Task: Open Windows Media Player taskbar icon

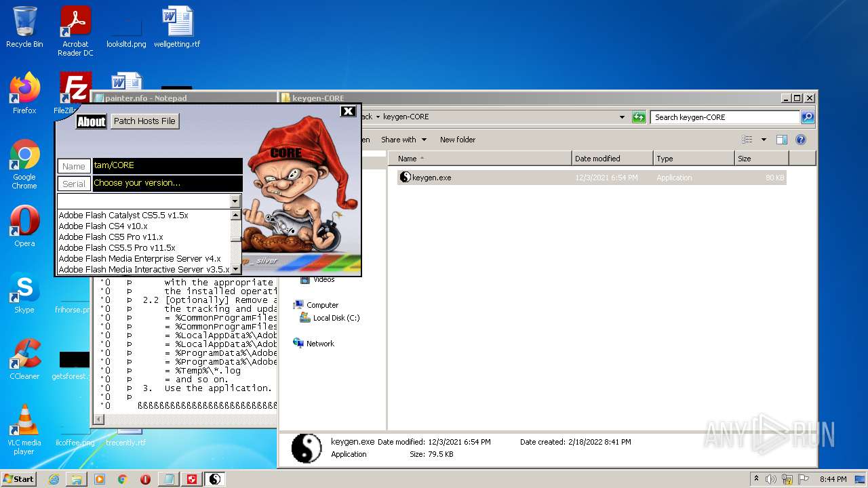Action: 100,479
